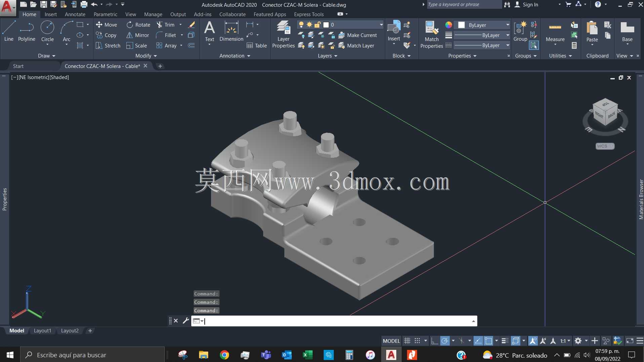Select the Line drawing tool
This screenshot has width=644, height=362.
(9, 31)
